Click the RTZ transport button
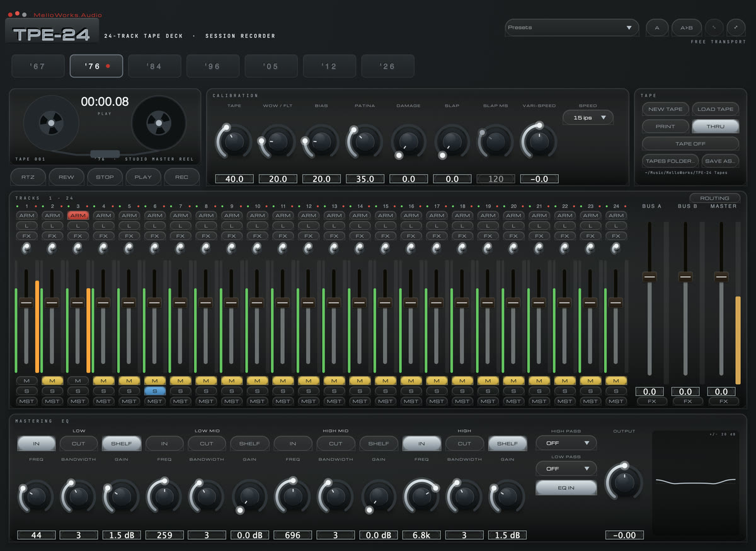This screenshot has height=551, width=756. coord(28,177)
